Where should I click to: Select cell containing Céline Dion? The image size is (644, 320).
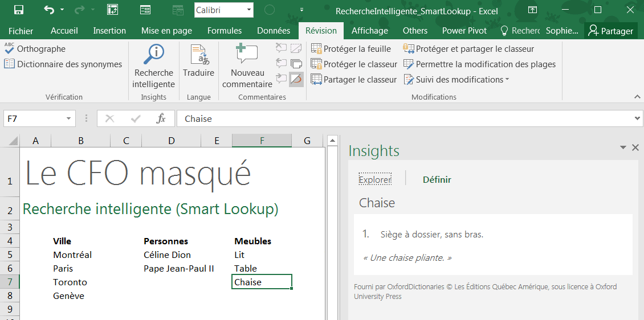(167, 255)
